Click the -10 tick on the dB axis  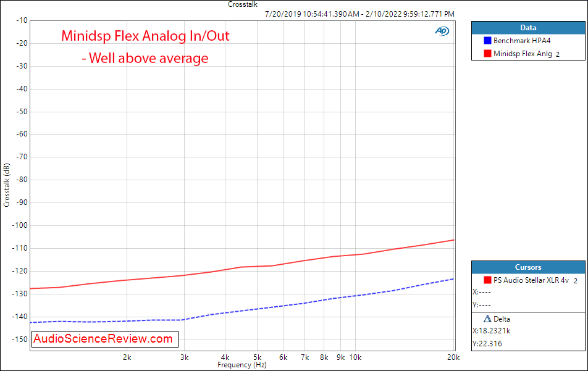22,20
